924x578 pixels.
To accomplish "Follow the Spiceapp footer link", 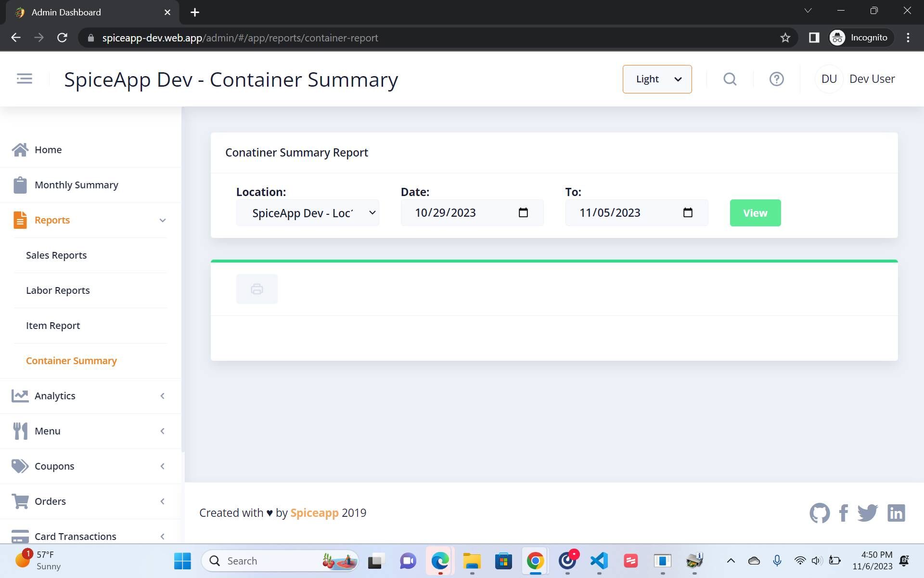I will point(314,513).
